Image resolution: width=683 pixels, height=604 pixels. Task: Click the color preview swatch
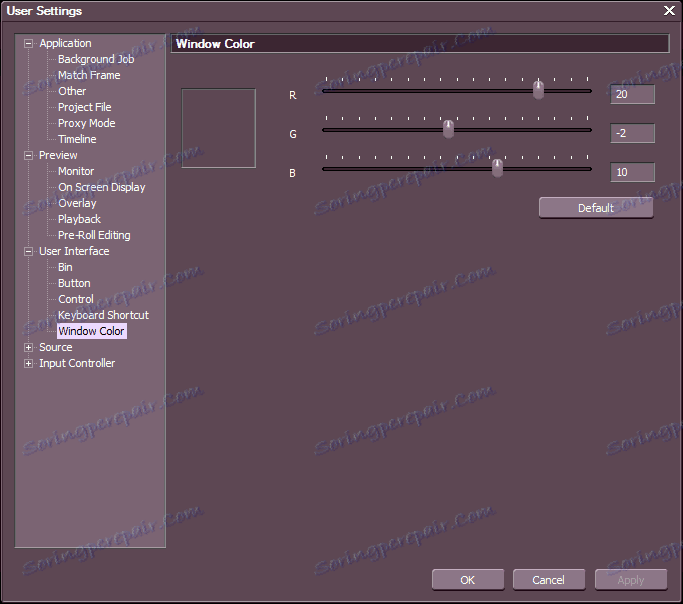218,128
